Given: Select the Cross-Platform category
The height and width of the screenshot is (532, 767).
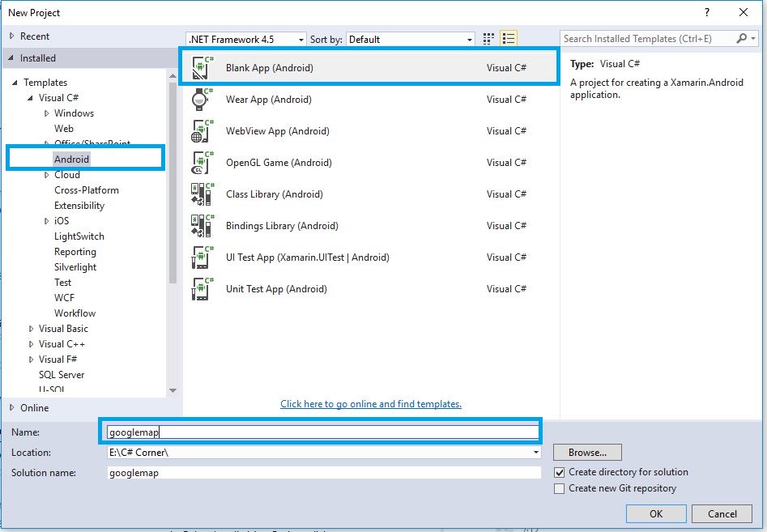Looking at the screenshot, I should [x=86, y=190].
